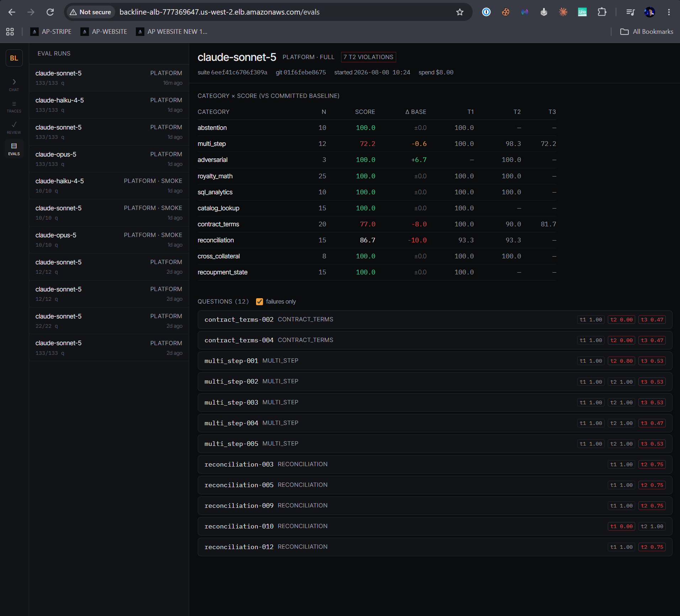Reload the evals page

click(50, 12)
